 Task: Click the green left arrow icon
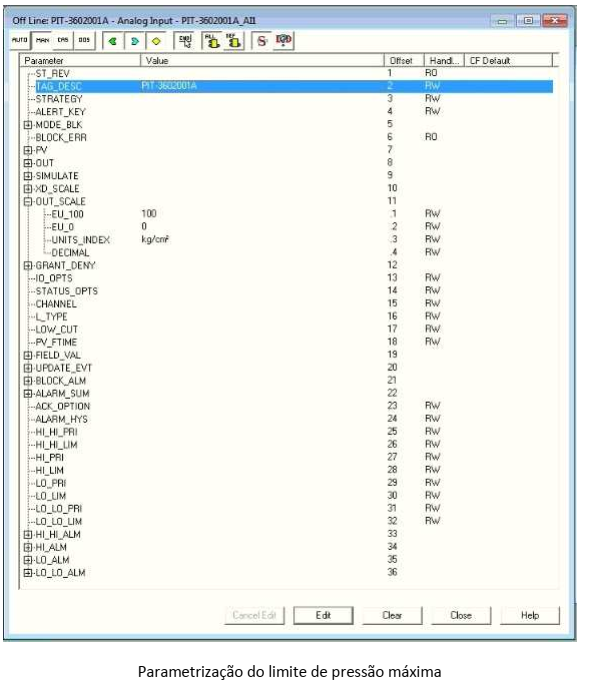pos(113,41)
